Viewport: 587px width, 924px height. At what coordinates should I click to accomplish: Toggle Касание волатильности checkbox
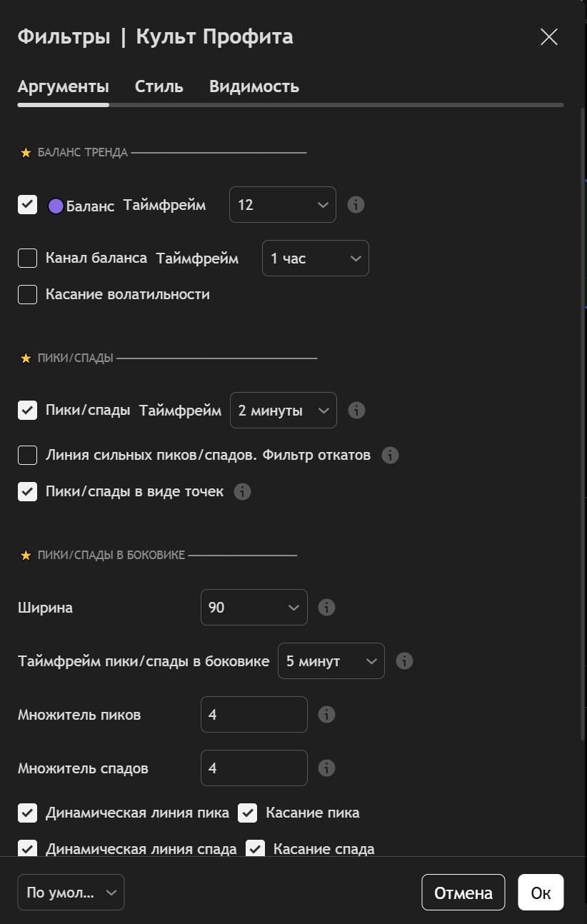28,294
